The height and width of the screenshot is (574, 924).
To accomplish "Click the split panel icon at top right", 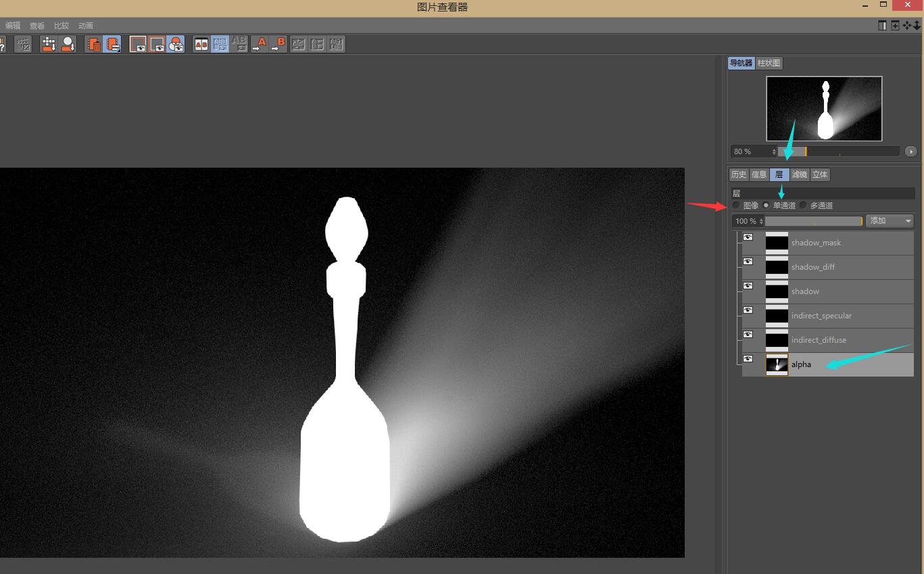I will point(882,25).
